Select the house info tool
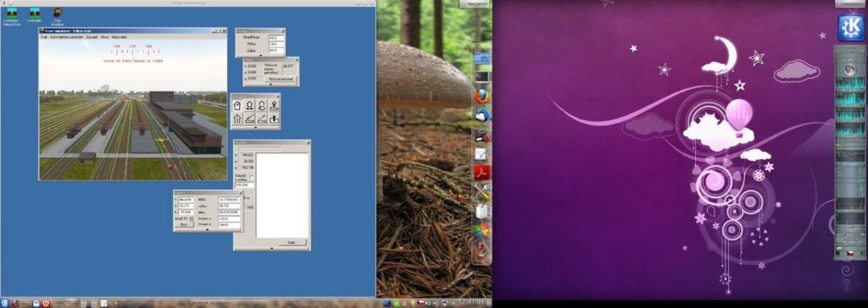 [237, 118]
